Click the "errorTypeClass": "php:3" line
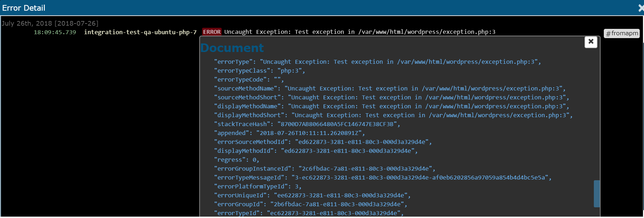 tap(260, 71)
